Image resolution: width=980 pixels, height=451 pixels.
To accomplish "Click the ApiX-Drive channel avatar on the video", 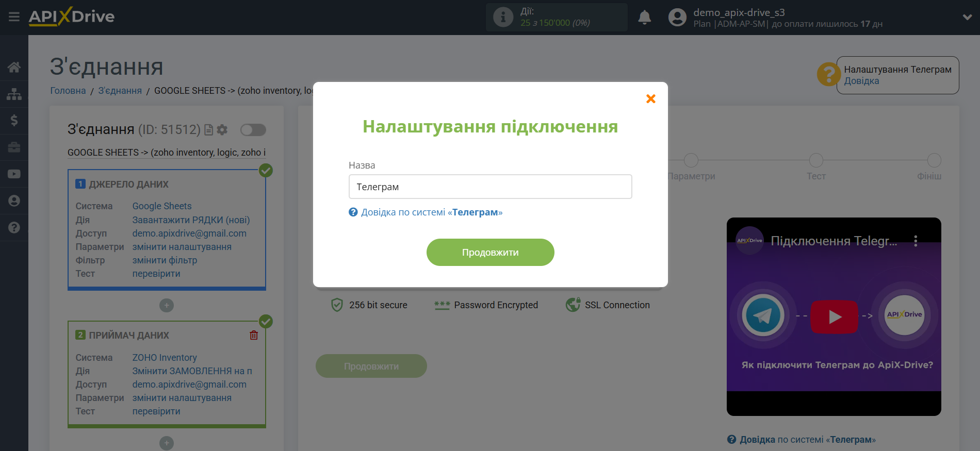I will click(749, 241).
